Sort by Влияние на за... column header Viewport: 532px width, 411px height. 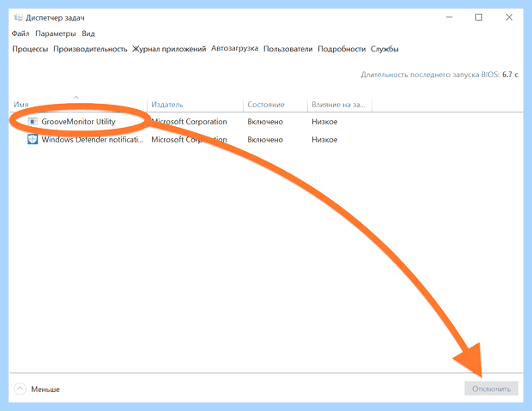[x=338, y=105]
